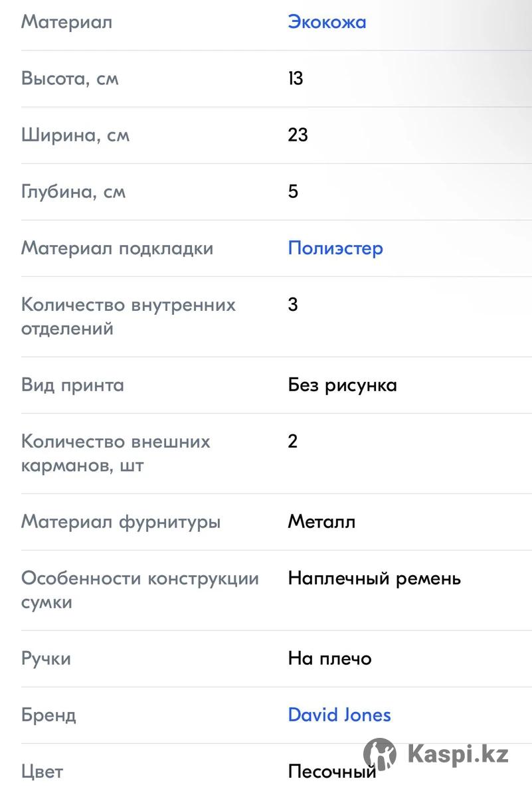Select the Металл hardware value
This screenshot has width=532, height=797.
[x=321, y=522]
